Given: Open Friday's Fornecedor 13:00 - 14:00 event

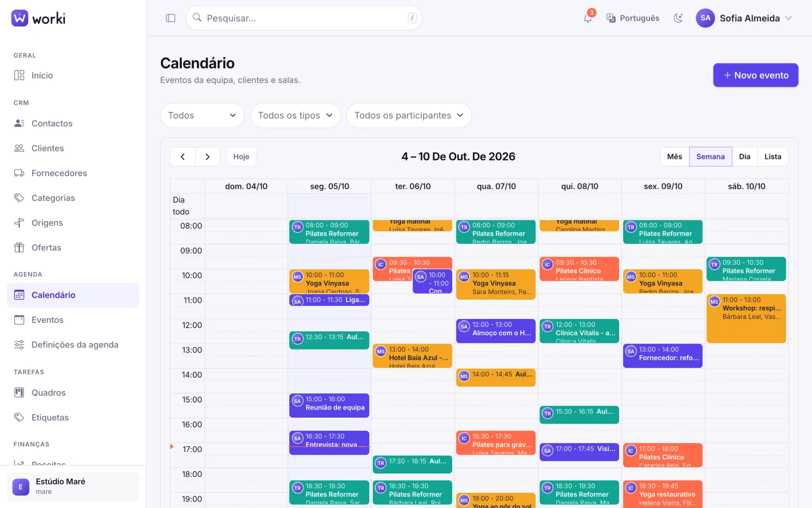Looking at the screenshot, I should coord(663,356).
